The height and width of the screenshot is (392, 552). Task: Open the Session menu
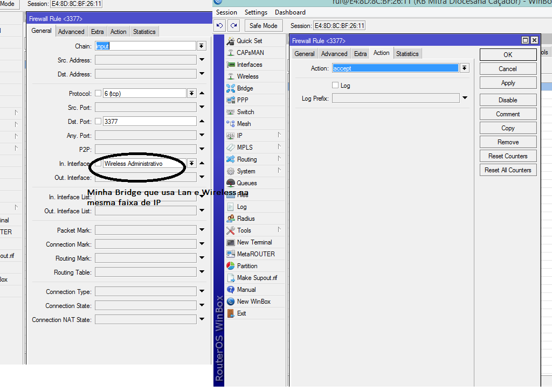point(226,12)
